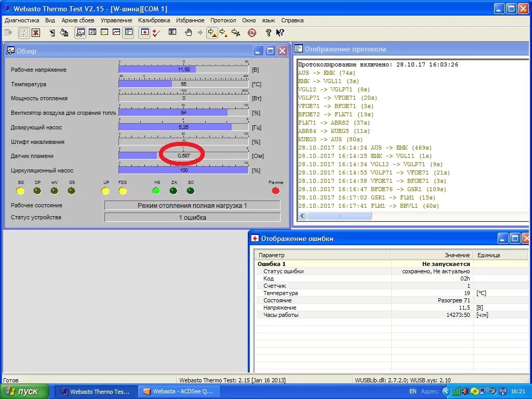Switch to Webasta - ACDSee taskbar button
532x399 pixels.
(x=179, y=392)
